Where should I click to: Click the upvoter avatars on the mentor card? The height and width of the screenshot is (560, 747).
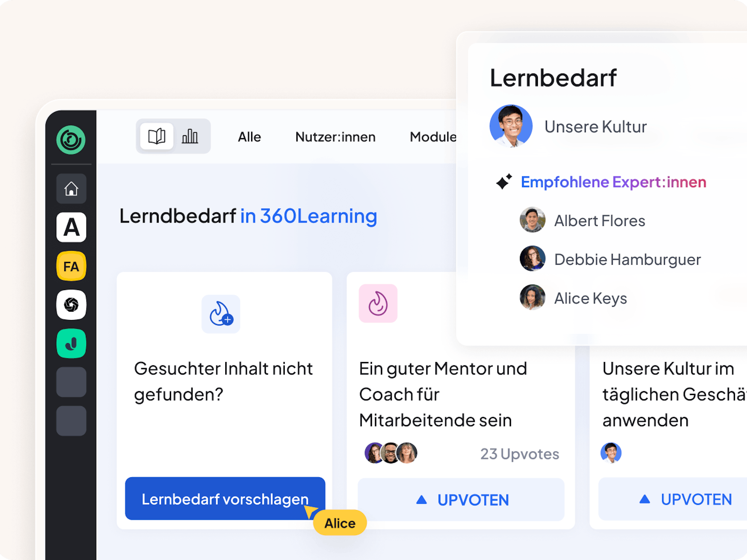(x=391, y=453)
